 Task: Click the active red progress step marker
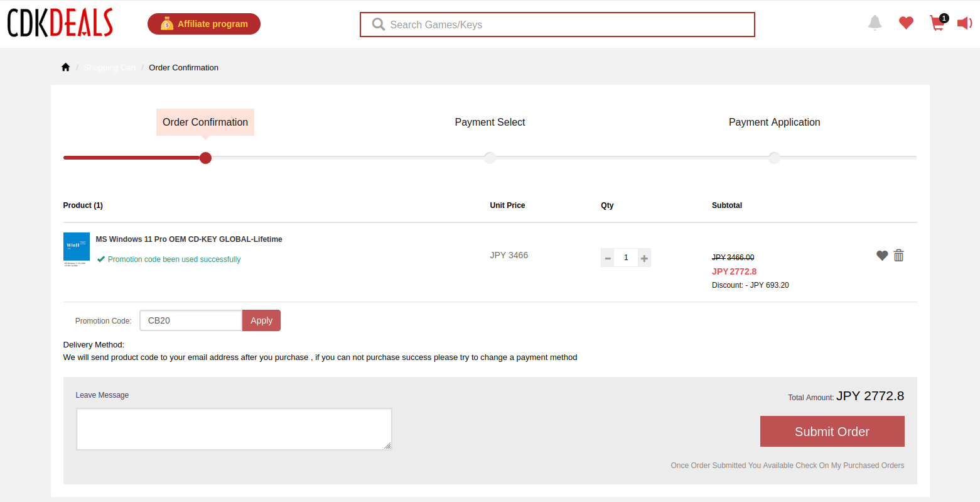pos(205,158)
